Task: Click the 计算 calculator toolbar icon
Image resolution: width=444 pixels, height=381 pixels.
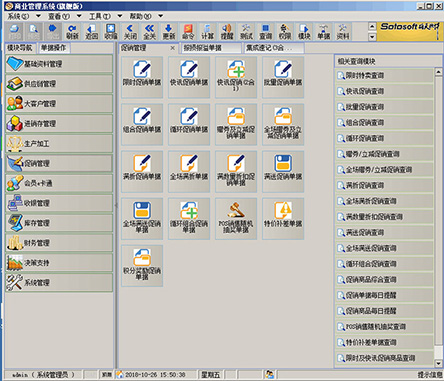Action: click(208, 32)
